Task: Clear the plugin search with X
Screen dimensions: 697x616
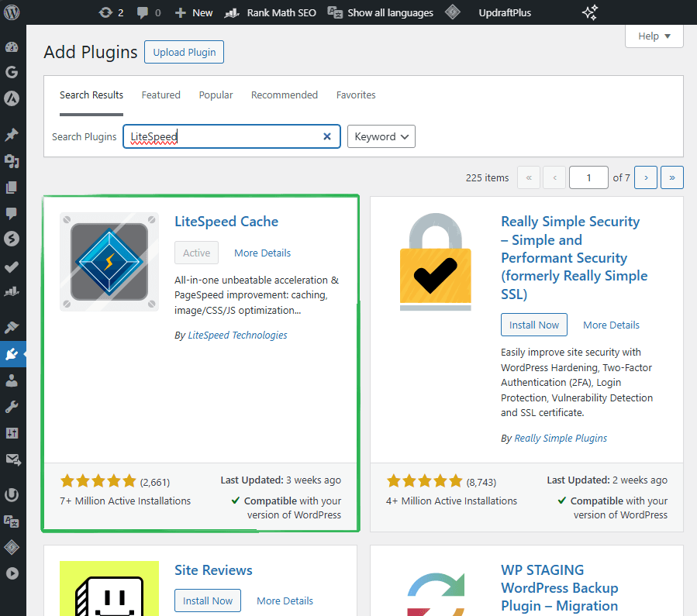Action: coord(326,136)
